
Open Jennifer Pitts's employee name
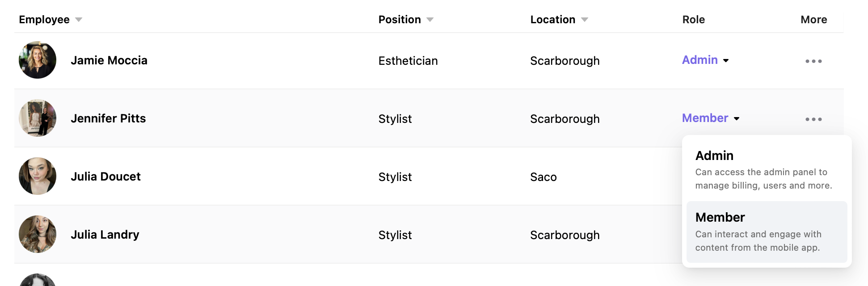[108, 118]
